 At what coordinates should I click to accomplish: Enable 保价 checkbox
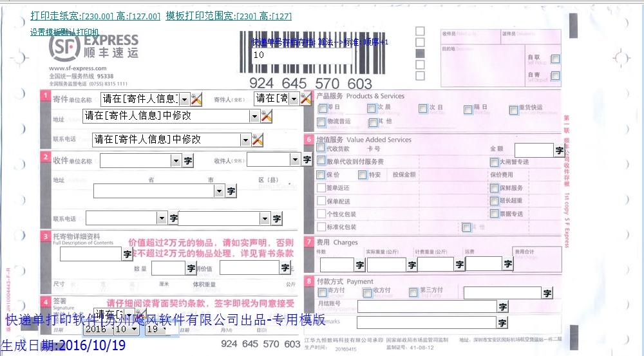pos(321,175)
